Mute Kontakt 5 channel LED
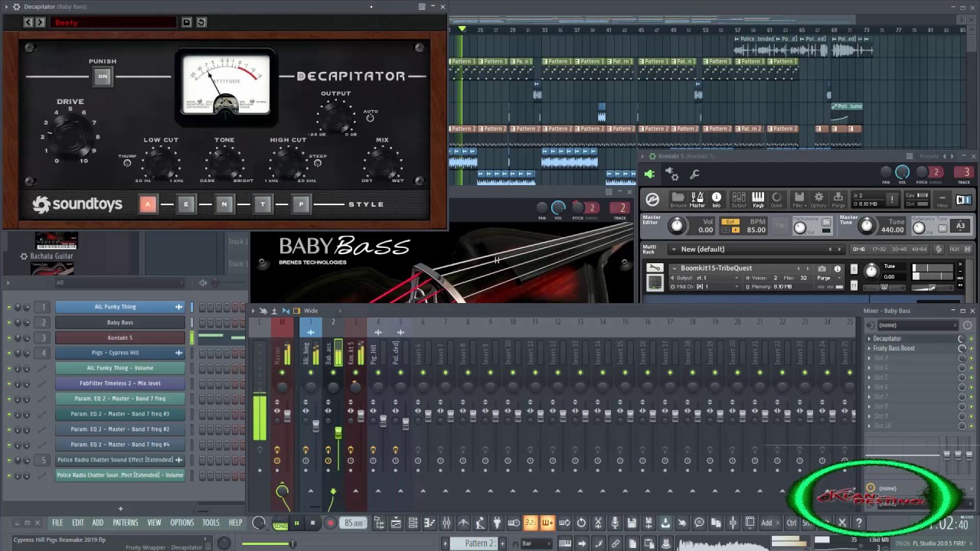Image resolution: width=980 pixels, height=551 pixels. point(9,337)
